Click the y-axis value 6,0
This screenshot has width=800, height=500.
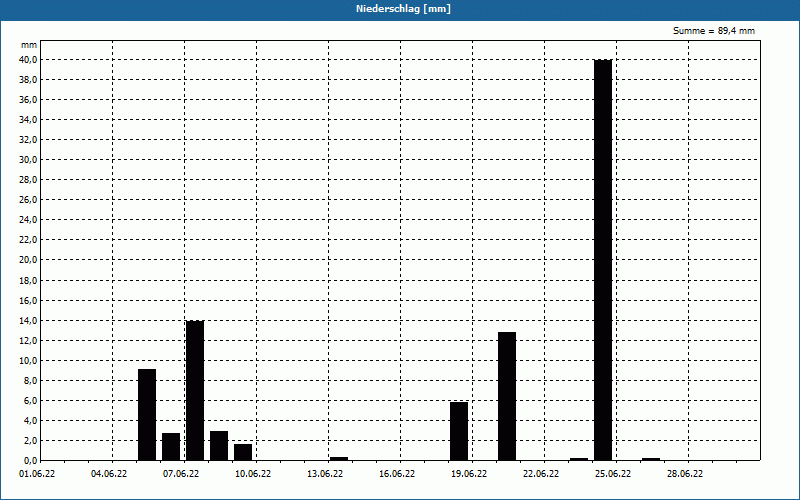(x=31, y=401)
